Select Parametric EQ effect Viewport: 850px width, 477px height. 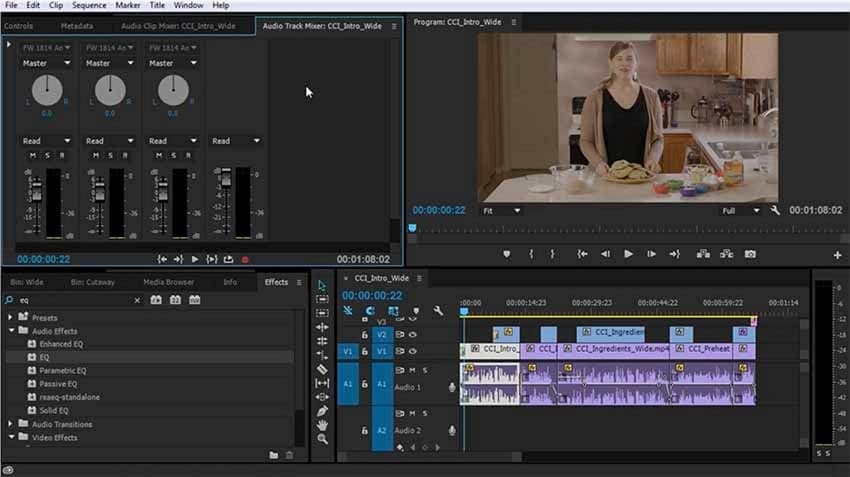tap(62, 371)
